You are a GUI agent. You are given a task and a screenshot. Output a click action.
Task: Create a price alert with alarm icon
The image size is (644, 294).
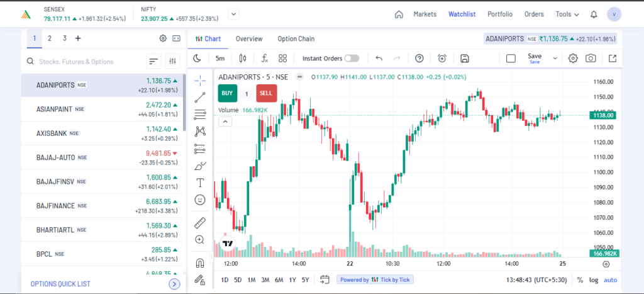(x=442, y=59)
